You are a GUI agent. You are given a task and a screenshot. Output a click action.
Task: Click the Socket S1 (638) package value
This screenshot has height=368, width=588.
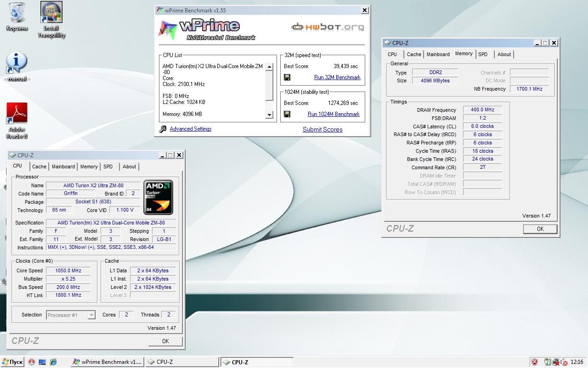(93, 202)
